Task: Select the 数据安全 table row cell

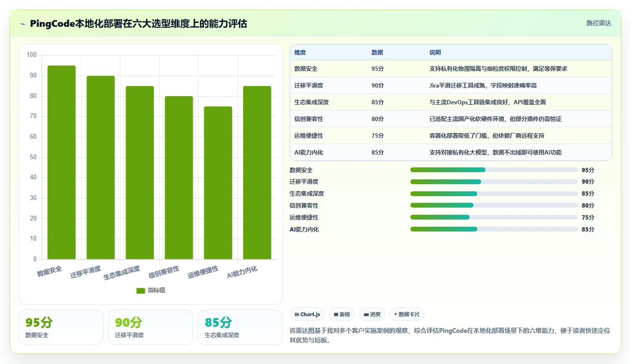Action: point(306,69)
